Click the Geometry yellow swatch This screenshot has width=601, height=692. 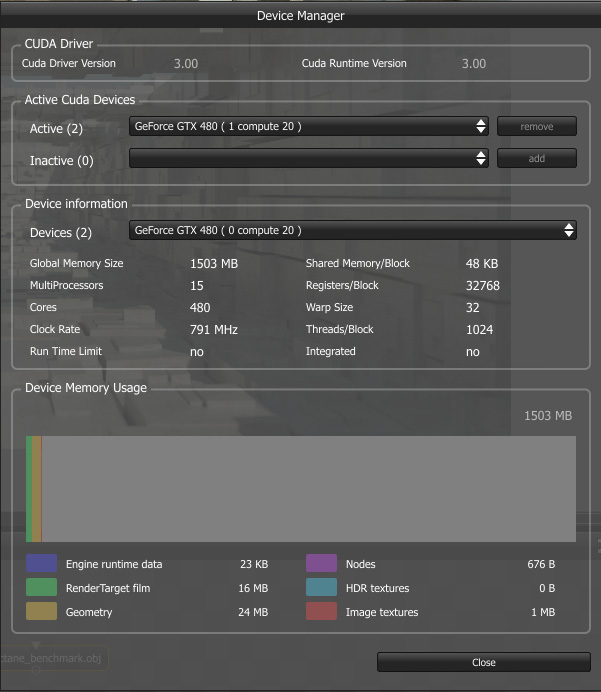click(x=41, y=611)
